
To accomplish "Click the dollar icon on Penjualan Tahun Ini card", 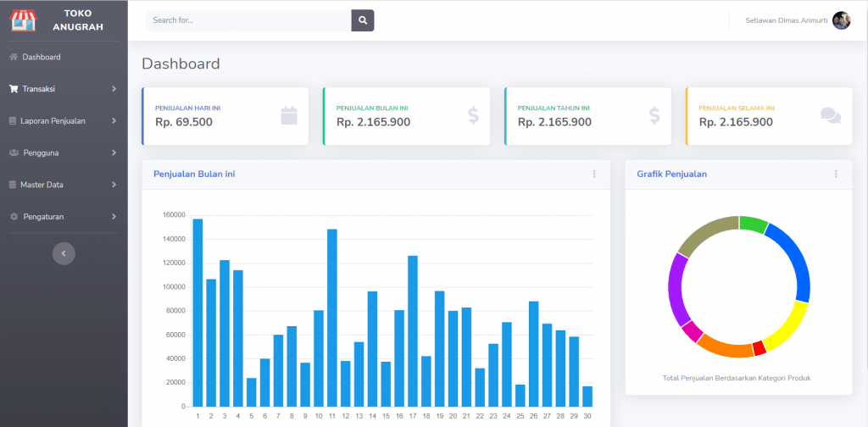I will pos(654,115).
